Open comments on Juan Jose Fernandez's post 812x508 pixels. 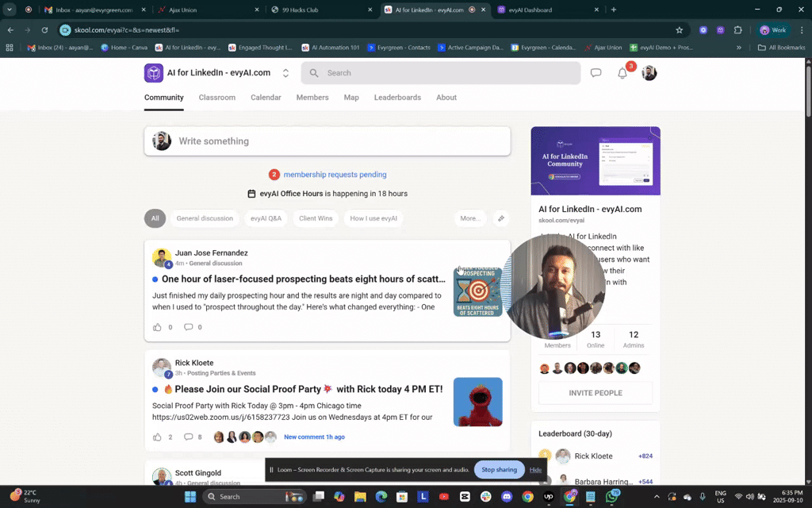(x=189, y=327)
